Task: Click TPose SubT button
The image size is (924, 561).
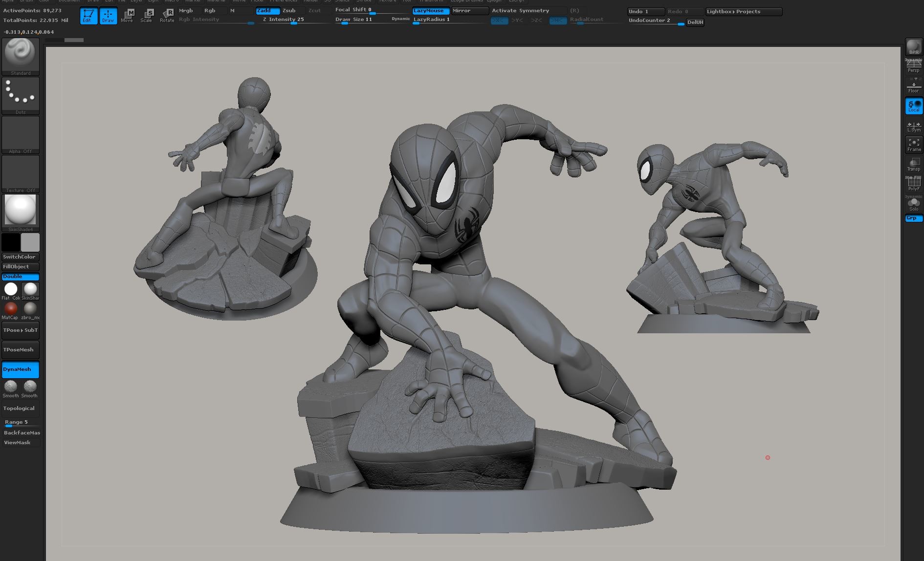Action: [x=21, y=330]
